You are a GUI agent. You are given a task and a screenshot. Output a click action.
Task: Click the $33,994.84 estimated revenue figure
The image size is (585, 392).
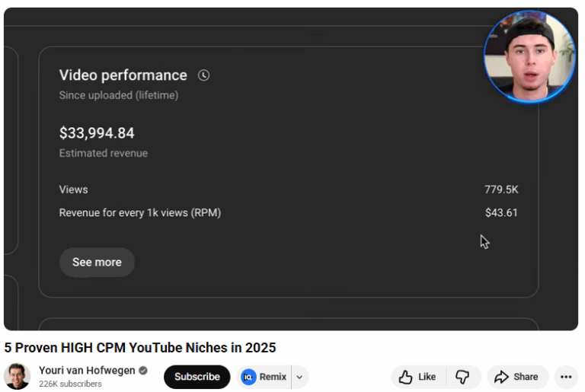coord(97,133)
